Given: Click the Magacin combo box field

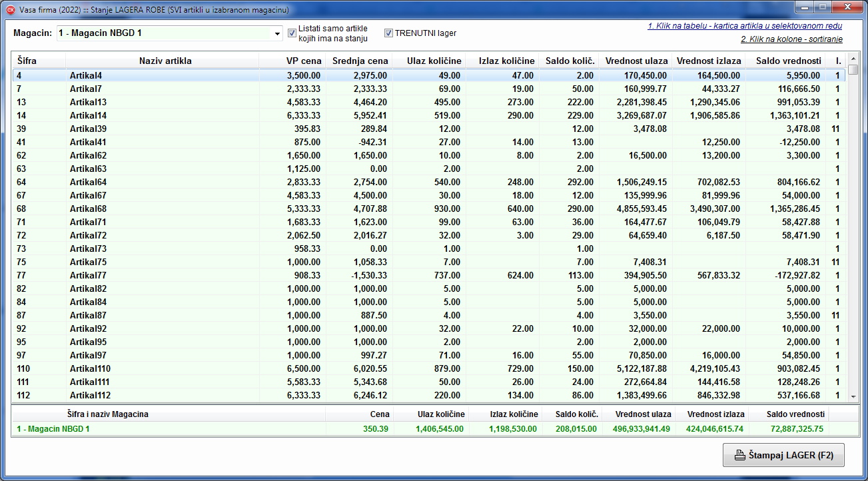Looking at the screenshot, I should tap(170, 33).
